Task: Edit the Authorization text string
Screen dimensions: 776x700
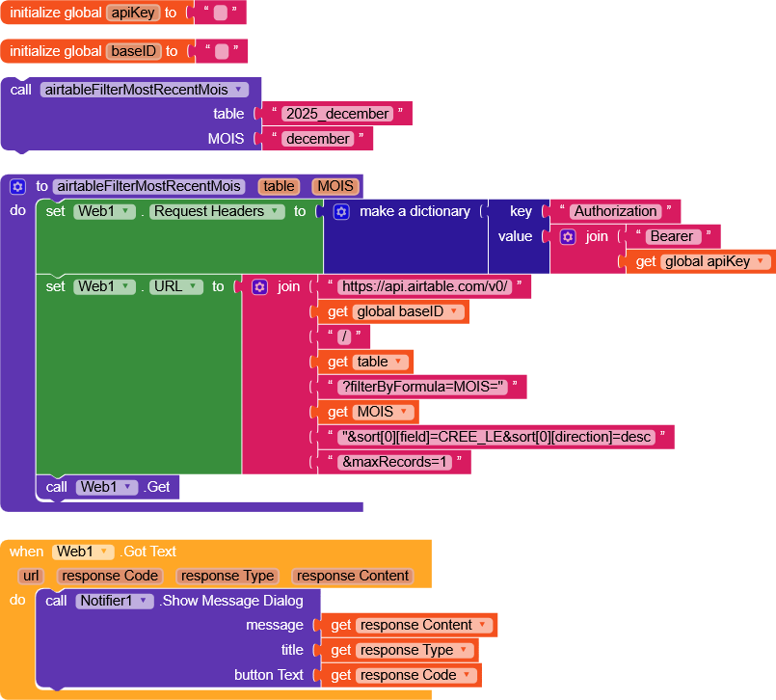Action: [616, 211]
